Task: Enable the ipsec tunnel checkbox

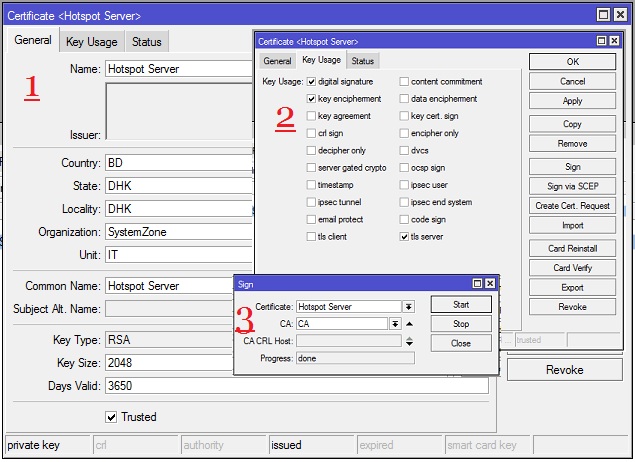Action: point(311,202)
